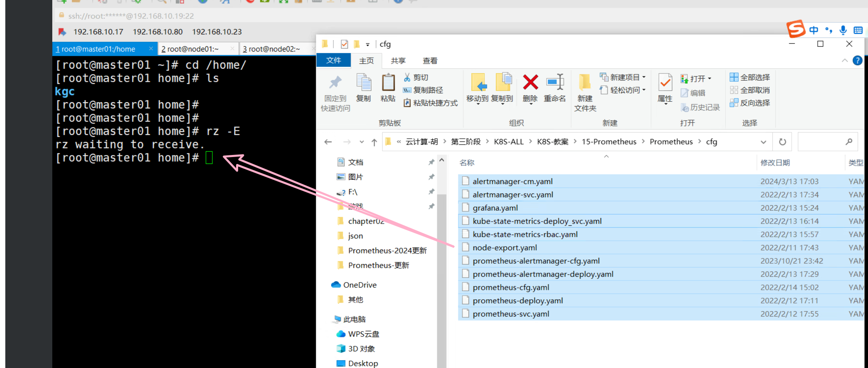Click the microphone icon on the IME bar
The width and height of the screenshot is (868, 368).
click(843, 30)
